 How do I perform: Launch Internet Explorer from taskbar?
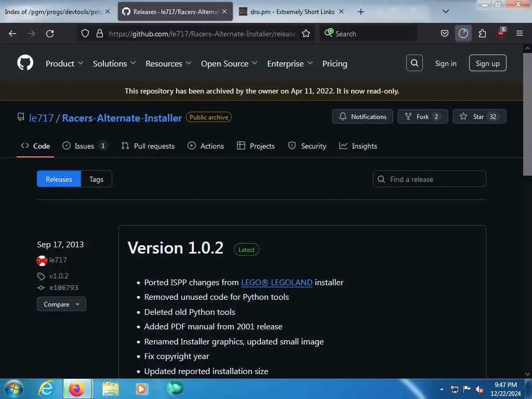46,389
